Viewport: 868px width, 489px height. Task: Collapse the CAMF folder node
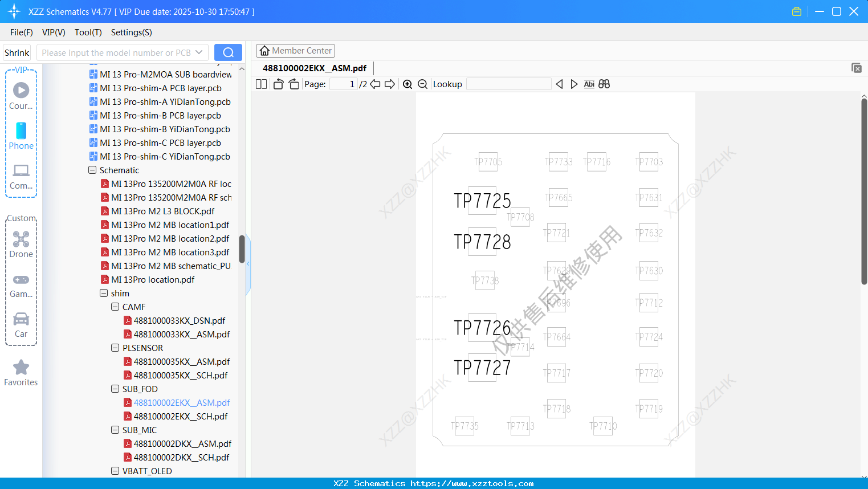pyautogui.click(x=115, y=307)
